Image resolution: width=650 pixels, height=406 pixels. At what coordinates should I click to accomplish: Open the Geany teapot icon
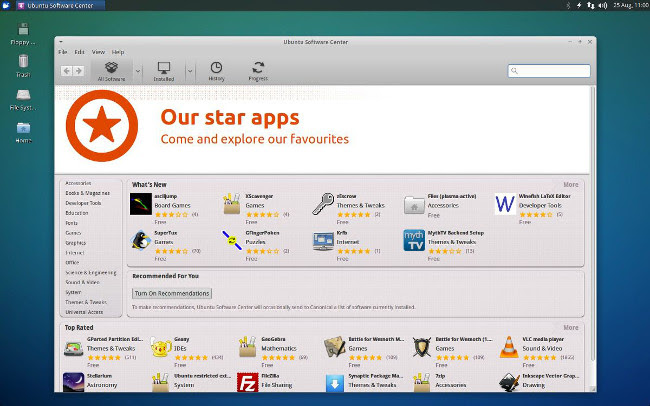click(x=161, y=348)
